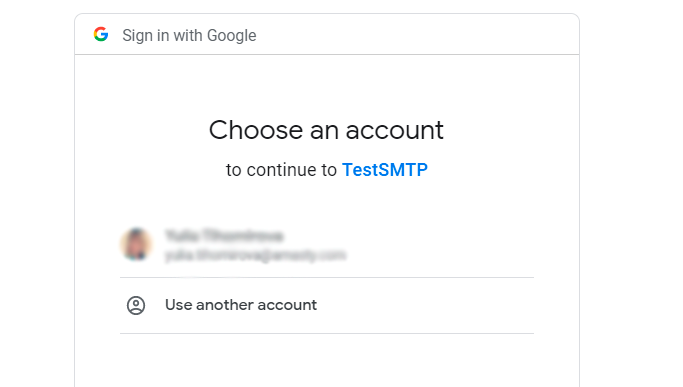Click the Google G logo

tap(101, 34)
